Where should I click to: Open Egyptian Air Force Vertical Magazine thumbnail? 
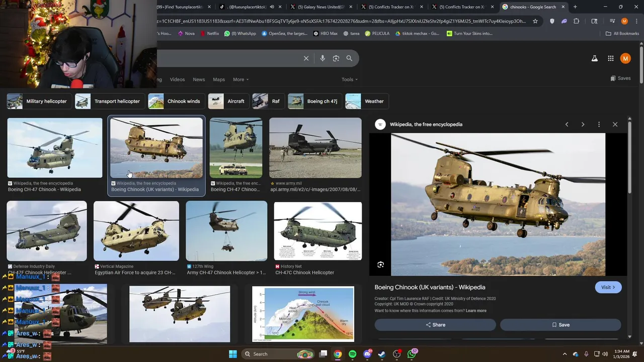(x=136, y=231)
